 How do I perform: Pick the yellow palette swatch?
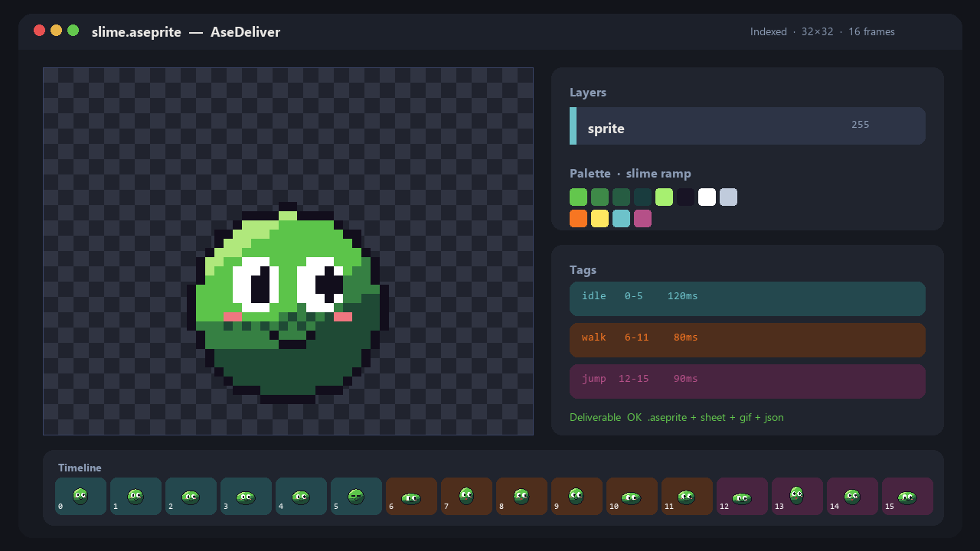(x=599, y=219)
